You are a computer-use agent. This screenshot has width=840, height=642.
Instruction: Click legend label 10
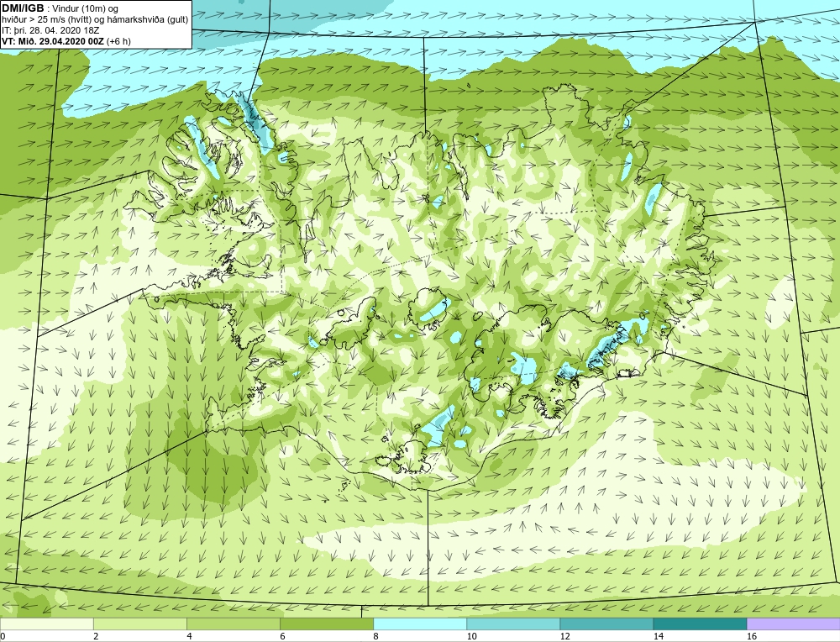point(471,636)
